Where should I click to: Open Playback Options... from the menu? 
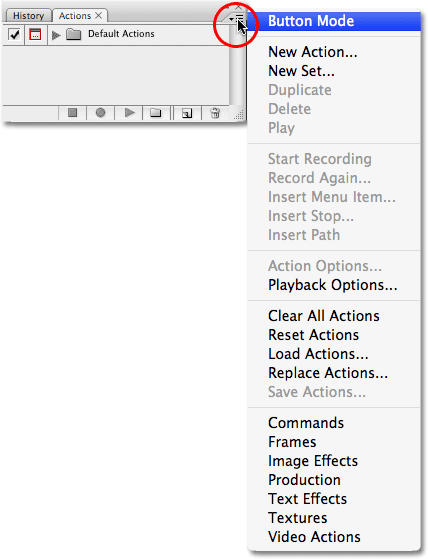[x=334, y=285]
